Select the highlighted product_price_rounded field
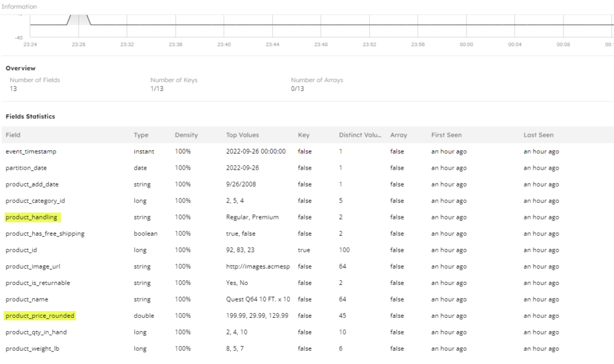The height and width of the screenshot is (364, 614). pyautogui.click(x=40, y=315)
